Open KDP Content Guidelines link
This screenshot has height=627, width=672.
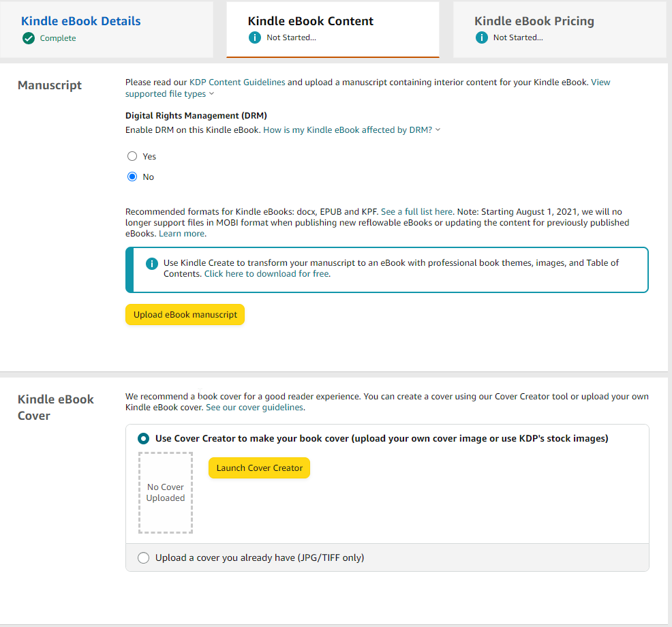coord(237,82)
